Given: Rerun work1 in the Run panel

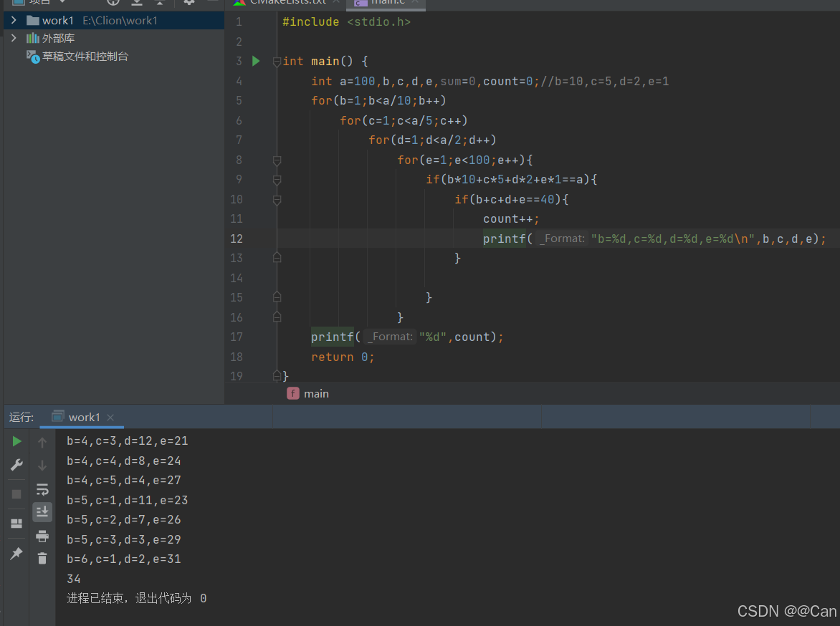Looking at the screenshot, I should (x=16, y=441).
